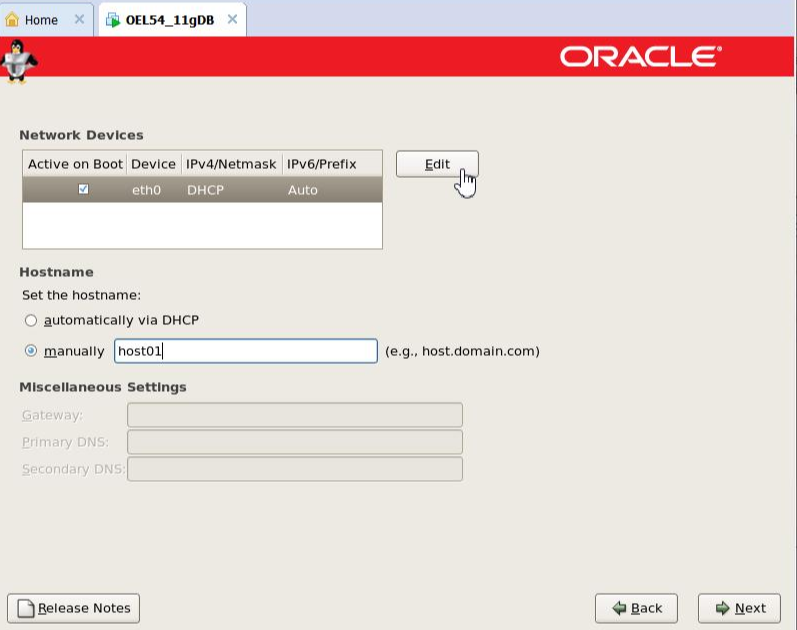
Task: Open the Release Notes
Action: point(74,608)
